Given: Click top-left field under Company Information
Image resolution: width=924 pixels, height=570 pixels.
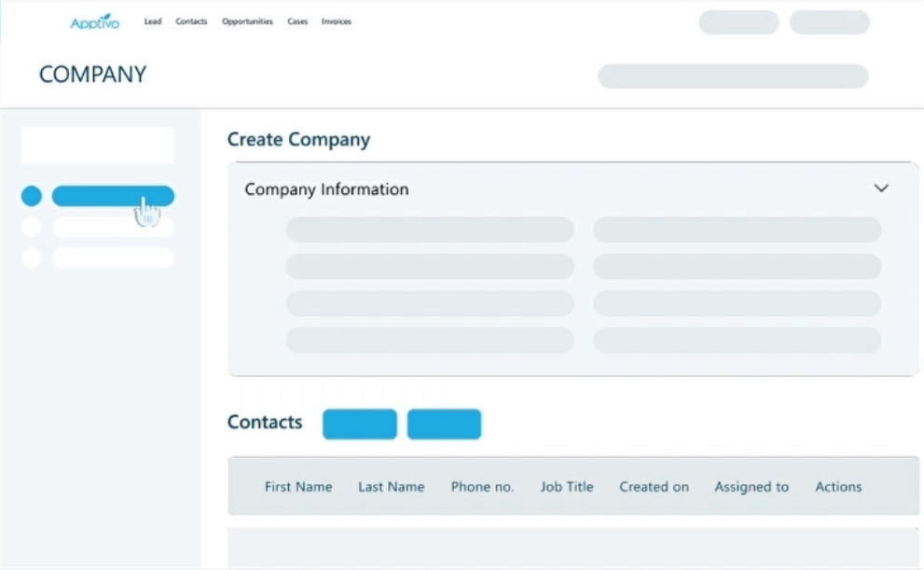Looking at the screenshot, I should (x=429, y=229).
